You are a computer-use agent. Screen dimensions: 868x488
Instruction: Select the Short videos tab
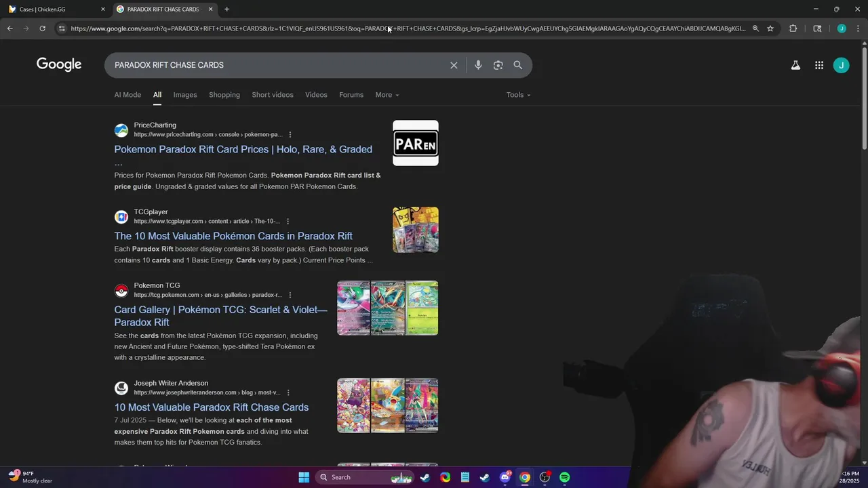point(273,95)
